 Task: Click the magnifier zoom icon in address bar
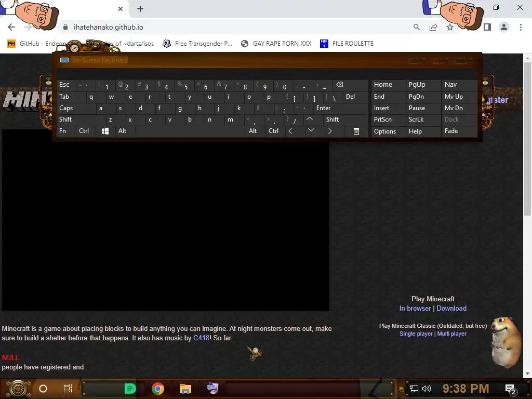[x=416, y=27]
